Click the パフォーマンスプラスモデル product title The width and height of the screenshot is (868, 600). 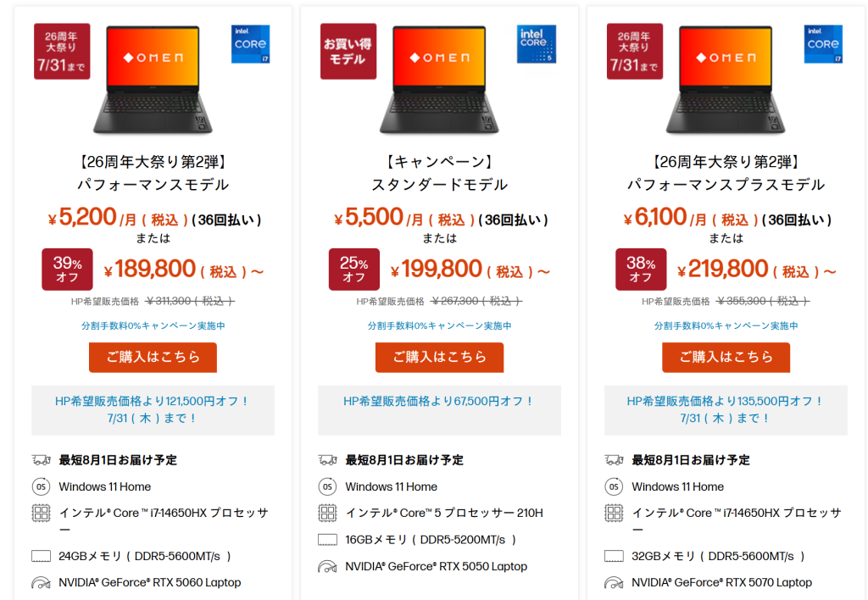click(726, 185)
